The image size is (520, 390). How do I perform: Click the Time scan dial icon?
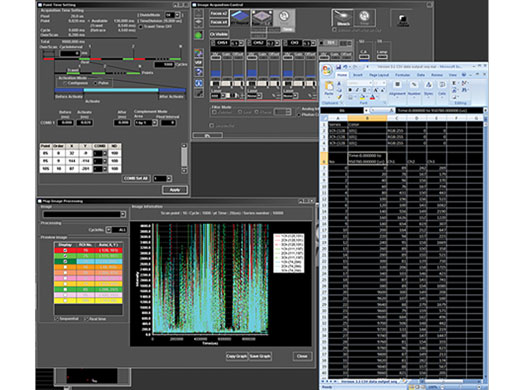(284, 18)
